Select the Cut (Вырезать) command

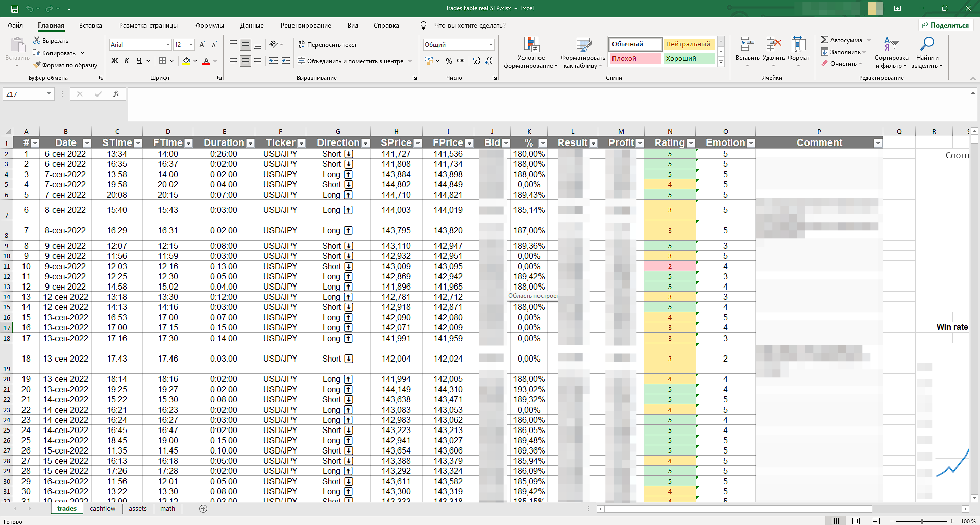[x=51, y=41]
